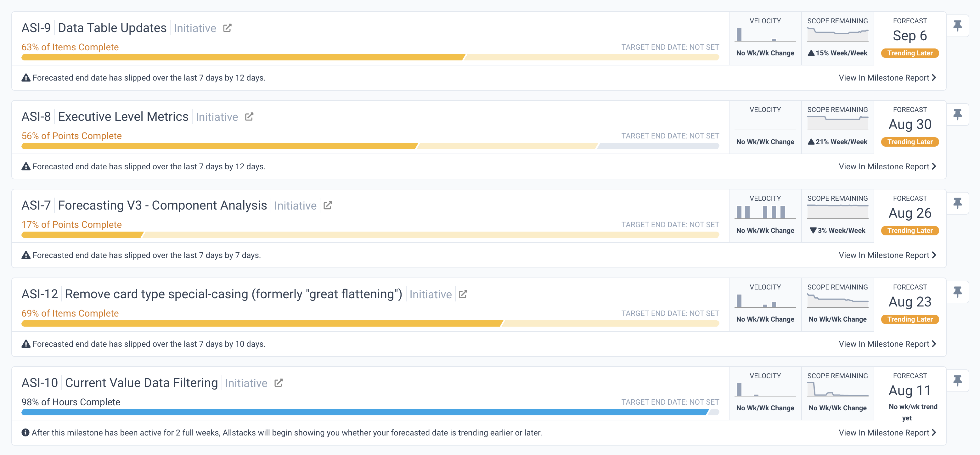Click the ASI-9 velocity sparkline chart

coord(765,35)
